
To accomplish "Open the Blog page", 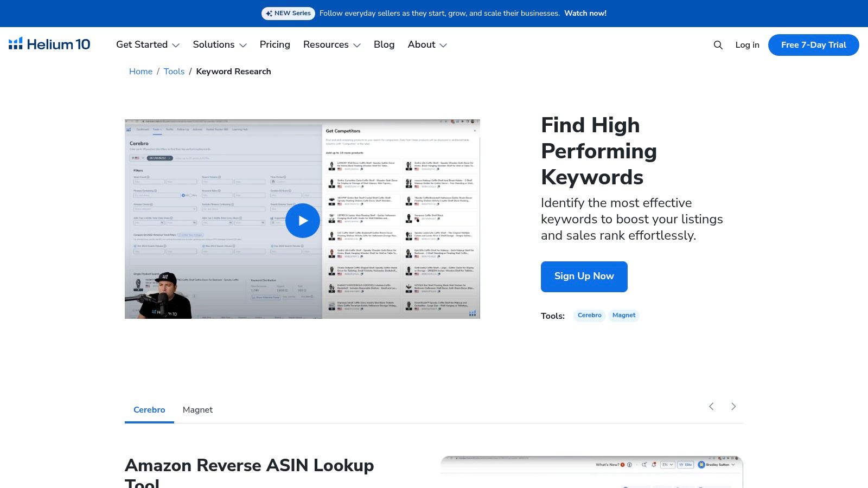I will [x=384, y=45].
